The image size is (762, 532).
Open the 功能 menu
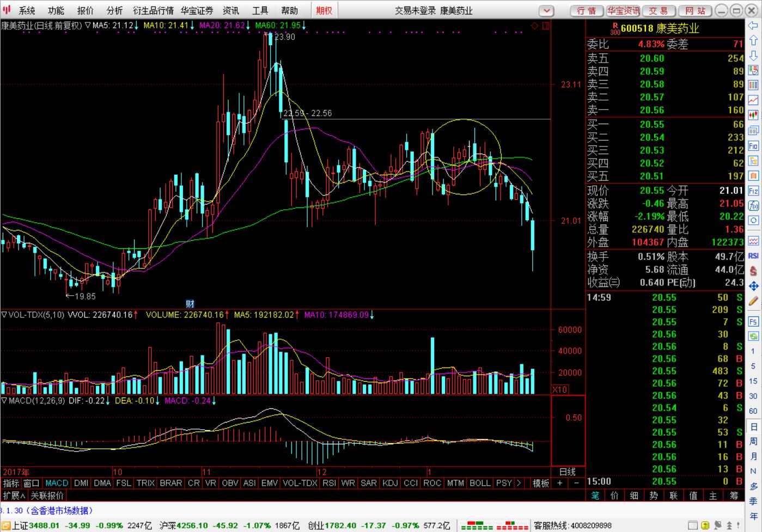click(x=56, y=10)
